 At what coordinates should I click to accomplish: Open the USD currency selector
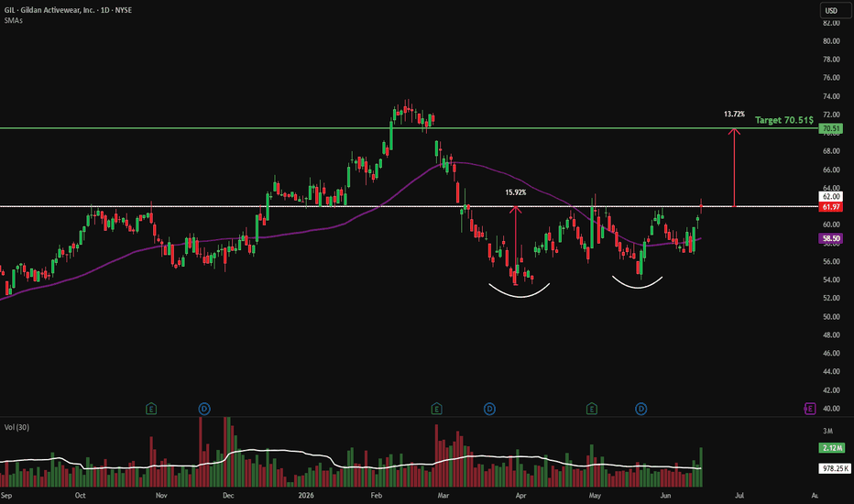[x=836, y=10]
